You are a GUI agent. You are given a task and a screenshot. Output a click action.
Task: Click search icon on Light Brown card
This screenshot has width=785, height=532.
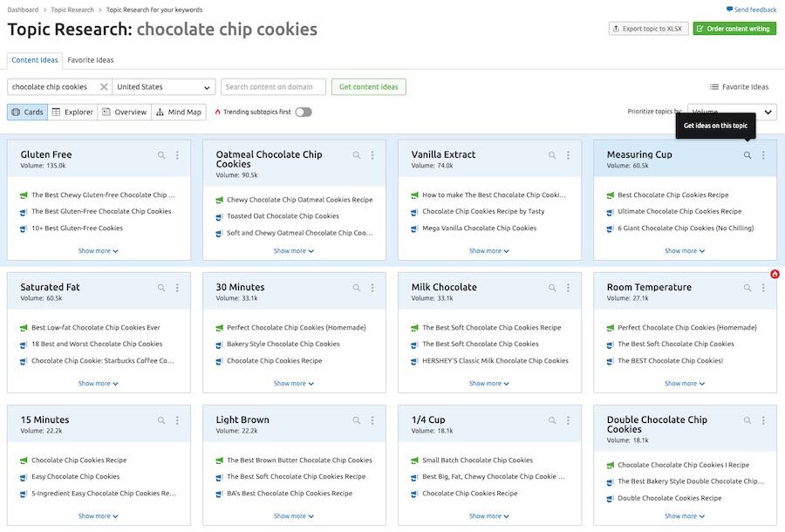[x=357, y=420]
